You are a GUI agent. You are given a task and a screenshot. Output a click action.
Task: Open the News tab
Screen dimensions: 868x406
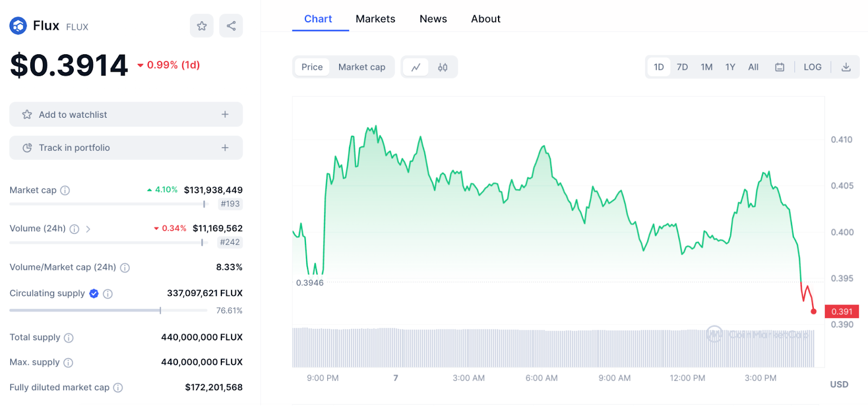(x=433, y=19)
